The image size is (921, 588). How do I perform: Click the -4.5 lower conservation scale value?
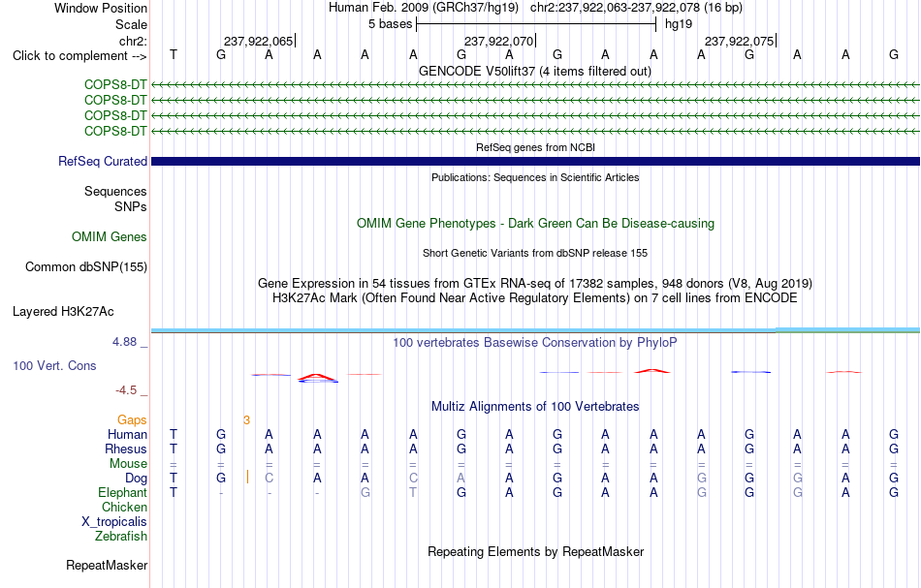[126, 390]
